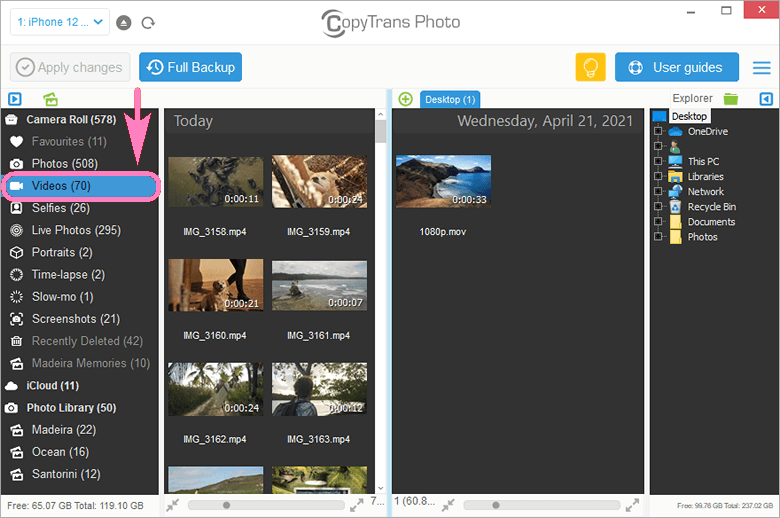Click the Photo Library camera icon

click(11, 408)
